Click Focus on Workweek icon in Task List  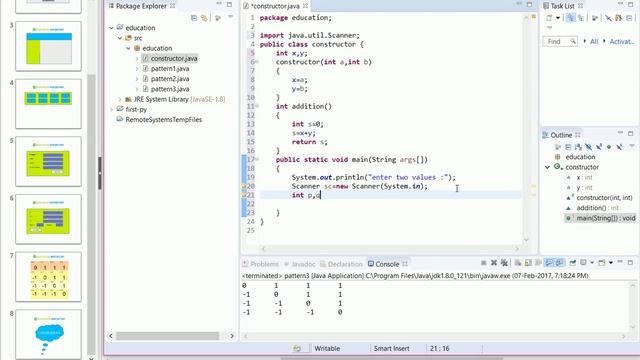click(595, 18)
